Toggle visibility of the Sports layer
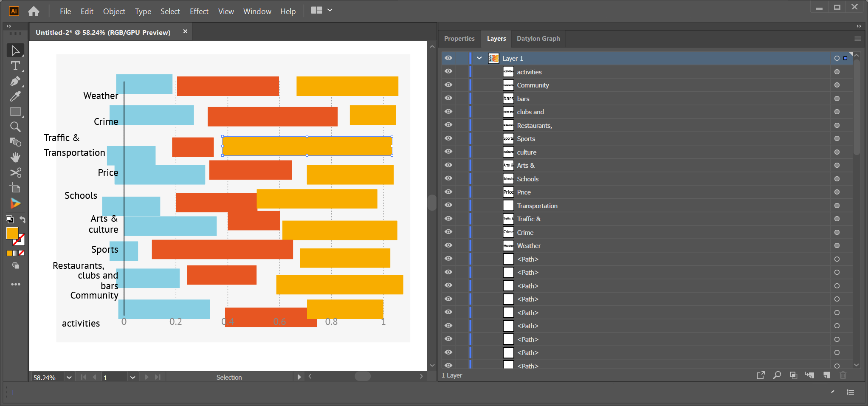868x406 pixels. pyautogui.click(x=448, y=138)
